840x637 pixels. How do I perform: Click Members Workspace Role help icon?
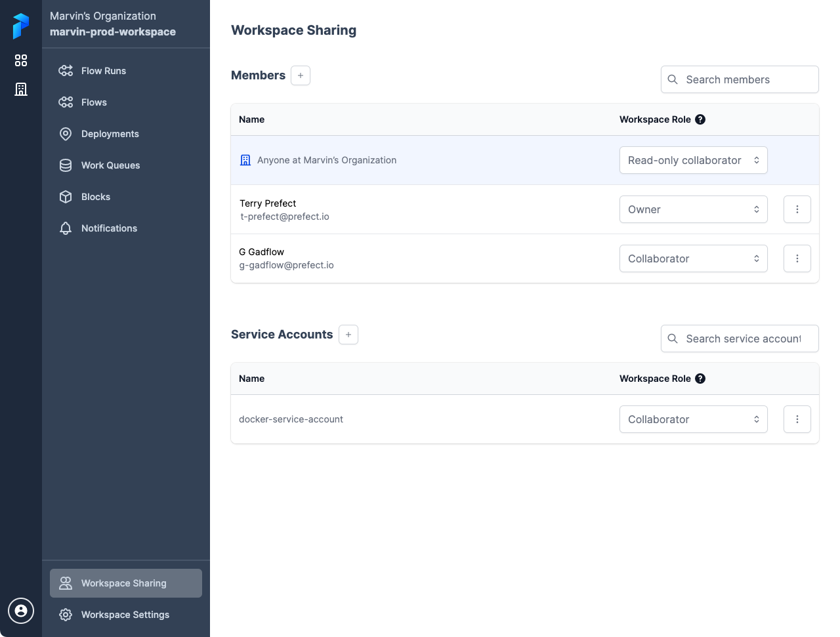click(700, 119)
